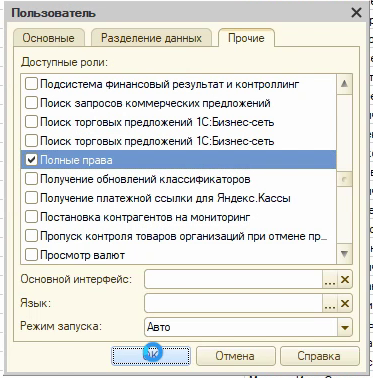Screen dimensions: 373x378
Task: Enable Получение обновлений классификаторов role
Action: pyautogui.click(x=31, y=179)
